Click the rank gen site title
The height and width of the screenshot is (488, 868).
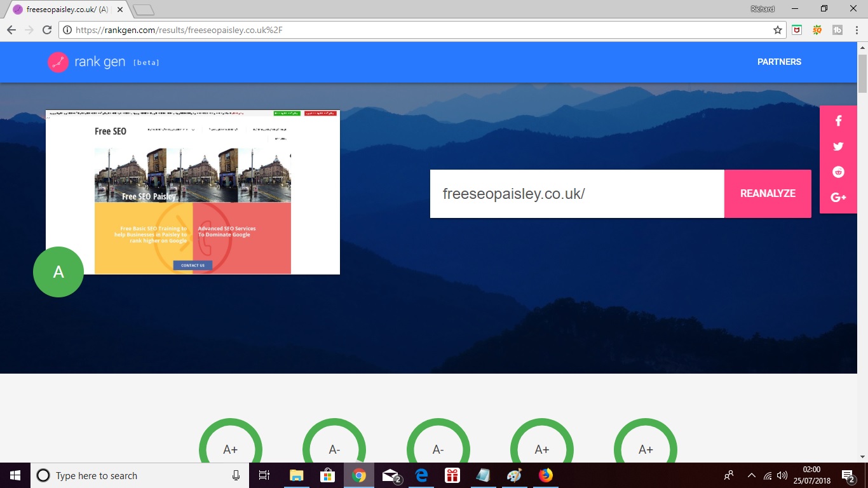(x=100, y=62)
